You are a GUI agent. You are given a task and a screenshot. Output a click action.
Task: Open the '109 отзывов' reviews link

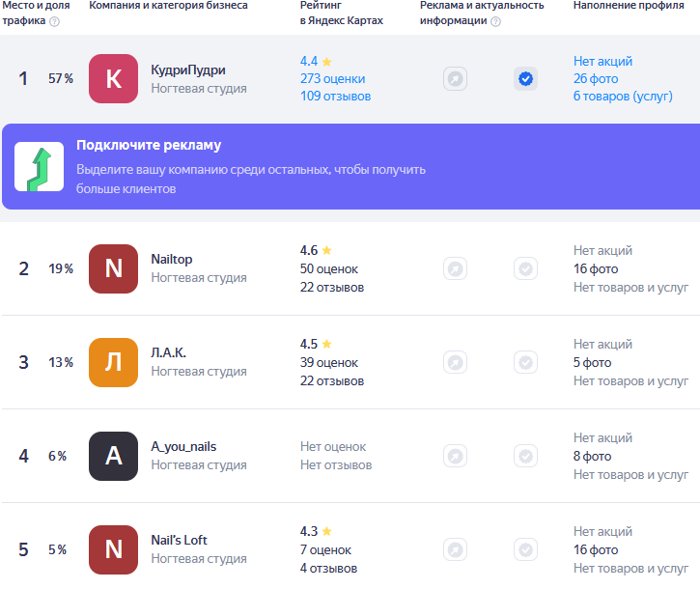click(335, 96)
